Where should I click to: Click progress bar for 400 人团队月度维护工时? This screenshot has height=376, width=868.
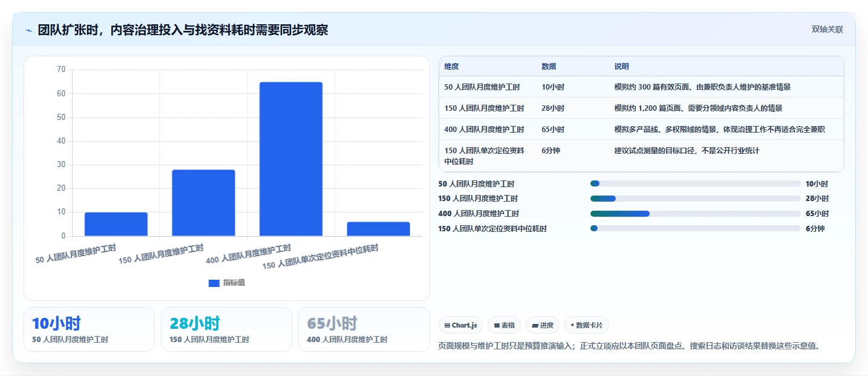click(x=695, y=214)
